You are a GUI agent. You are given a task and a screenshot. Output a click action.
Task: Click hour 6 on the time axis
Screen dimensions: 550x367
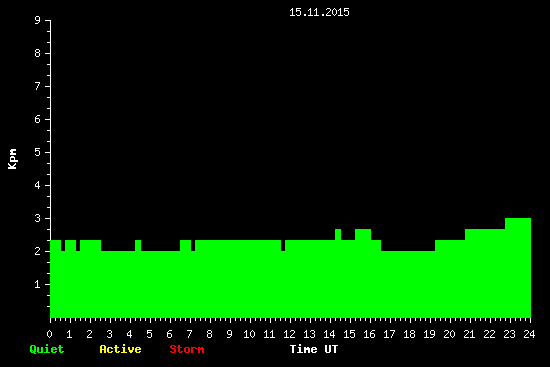coord(169,334)
